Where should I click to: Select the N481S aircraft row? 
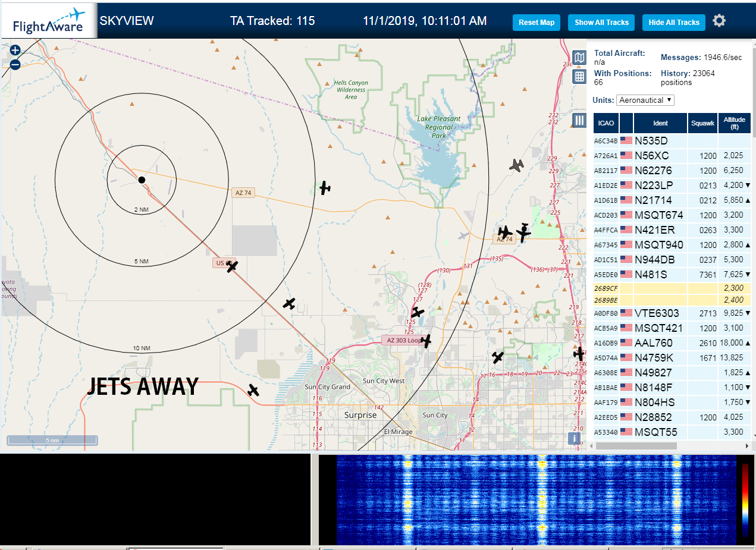click(672, 275)
